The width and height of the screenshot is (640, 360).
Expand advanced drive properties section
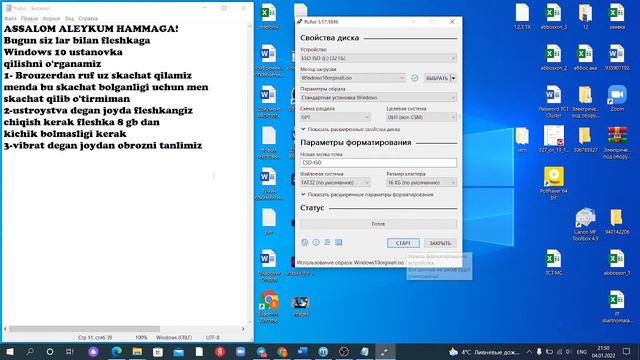[x=351, y=129]
